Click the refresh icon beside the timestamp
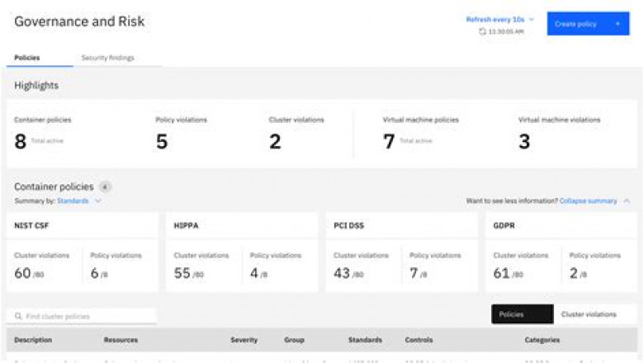 [482, 31]
